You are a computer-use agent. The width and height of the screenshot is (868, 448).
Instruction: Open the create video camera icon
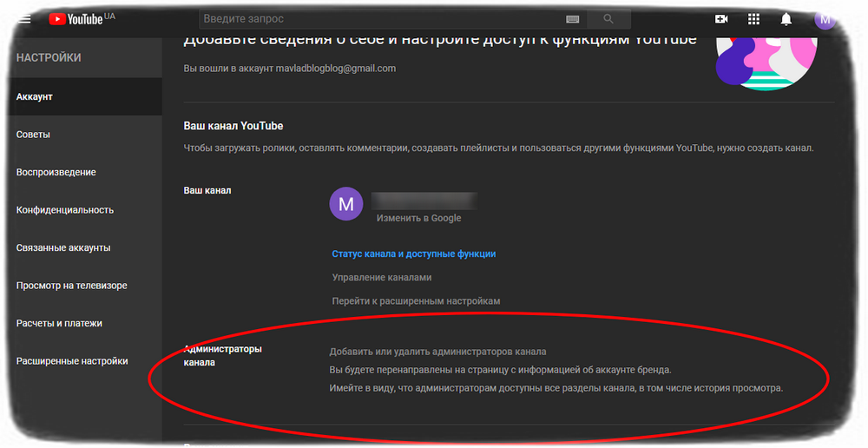coord(720,19)
